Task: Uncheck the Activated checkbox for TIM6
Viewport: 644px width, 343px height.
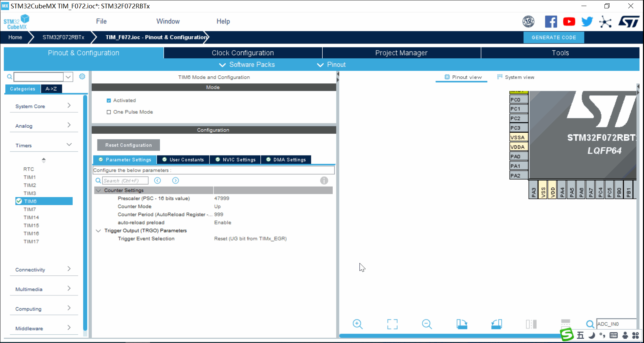Action: [109, 100]
